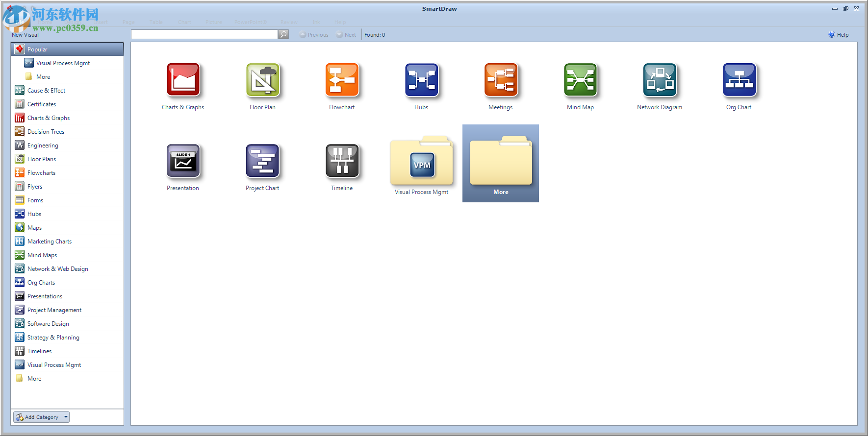Open the Charts & Graphs template icon
Image resolution: width=868 pixels, height=436 pixels.
(x=183, y=80)
